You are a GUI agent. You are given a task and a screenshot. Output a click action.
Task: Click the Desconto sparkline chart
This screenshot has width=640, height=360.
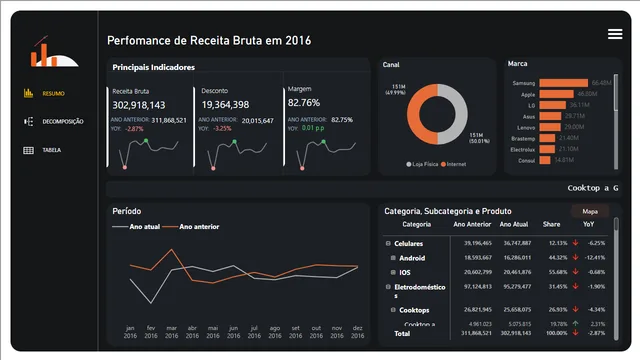coord(237,154)
